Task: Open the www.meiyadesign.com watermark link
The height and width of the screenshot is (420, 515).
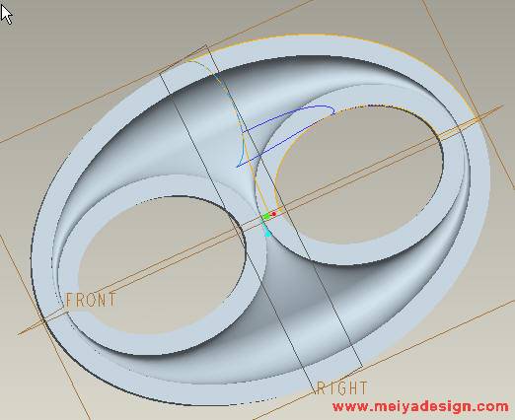Action: click(x=420, y=406)
